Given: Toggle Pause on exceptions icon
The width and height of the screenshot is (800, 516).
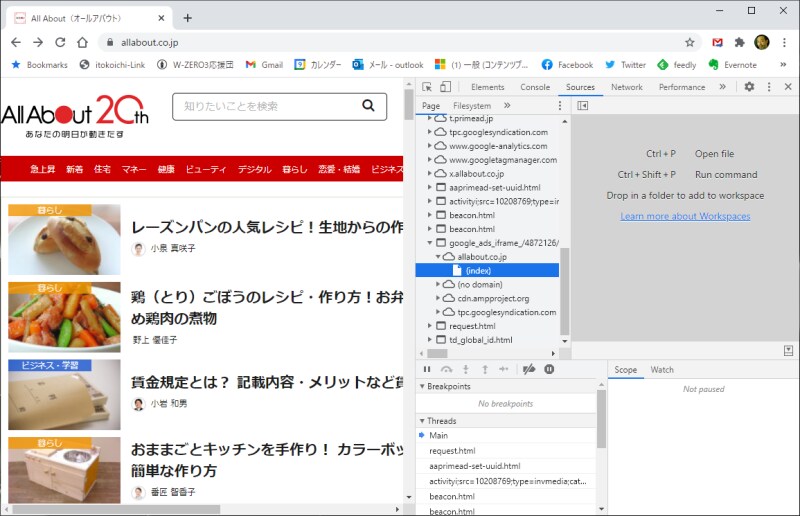Looking at the screenshot, I should (549, 369).
